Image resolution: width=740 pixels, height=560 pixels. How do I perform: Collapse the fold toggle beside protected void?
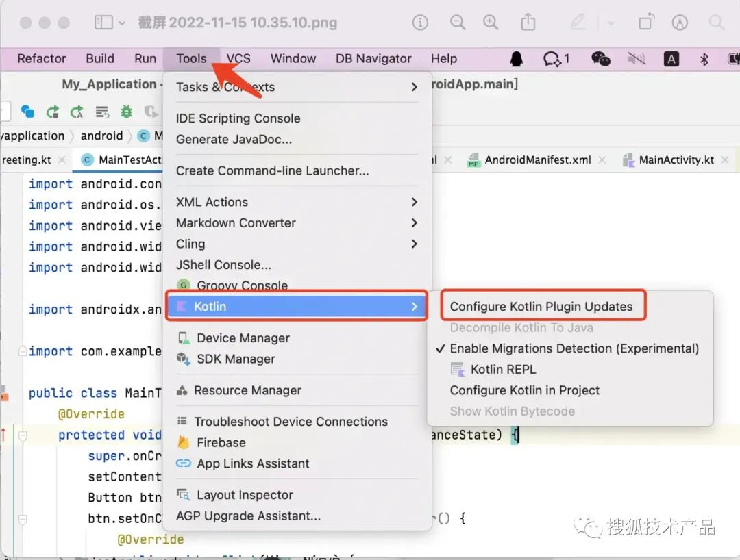pos(22,435)
